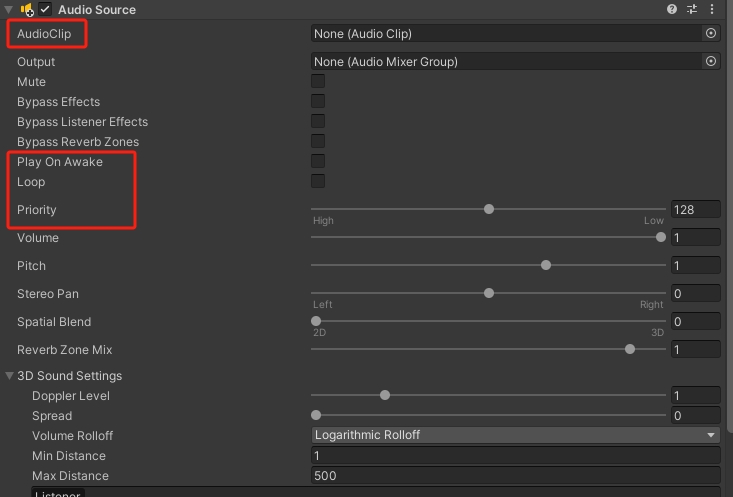The image size is (733, 497).
Task: Click the Output mixer group picker circle
Action: [x=711, y=61]
